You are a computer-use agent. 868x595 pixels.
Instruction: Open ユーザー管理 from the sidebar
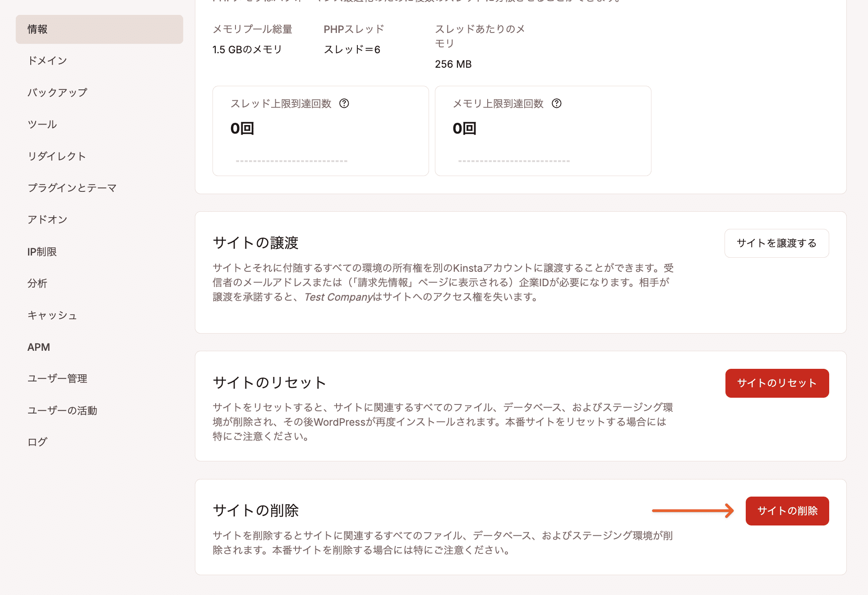pyautogui.click(x=57, y=379)
